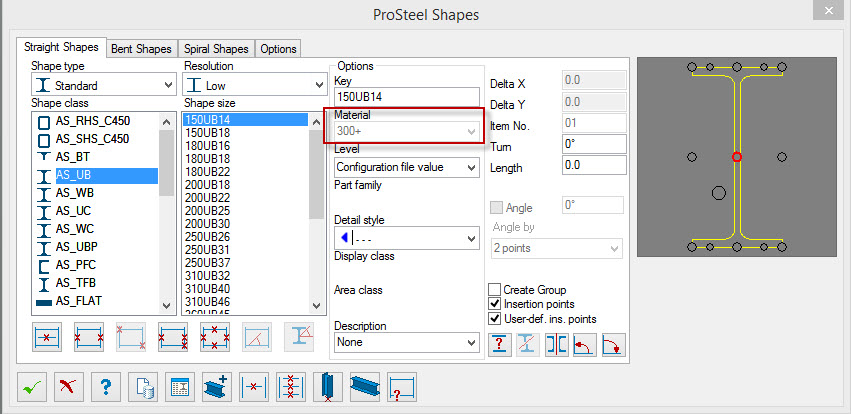Switch to the Options tab

coord(278,49)
